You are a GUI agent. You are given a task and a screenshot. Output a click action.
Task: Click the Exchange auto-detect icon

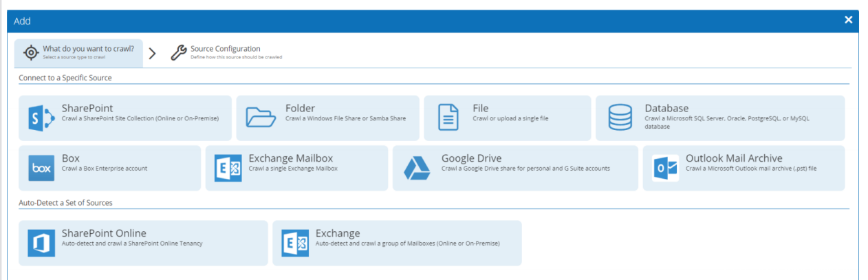295,244
